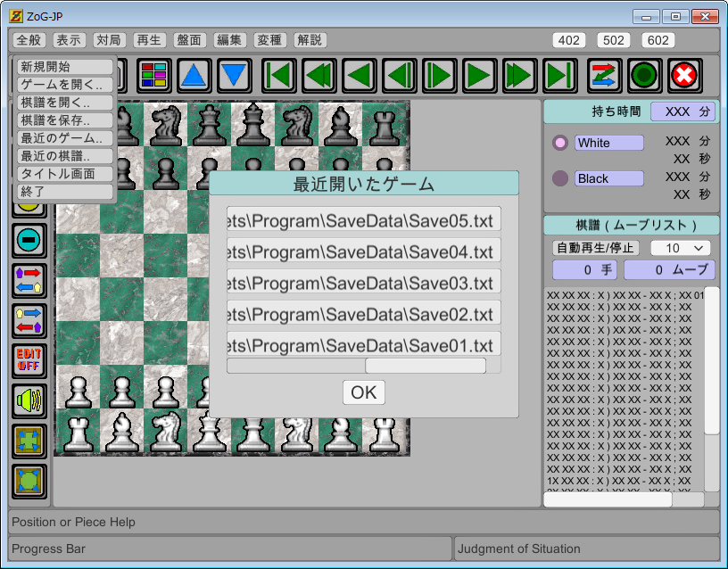Open the 盤面 menu
Image resolution: width=728 pixels, height=569 pixels.
tap(189, 40)
